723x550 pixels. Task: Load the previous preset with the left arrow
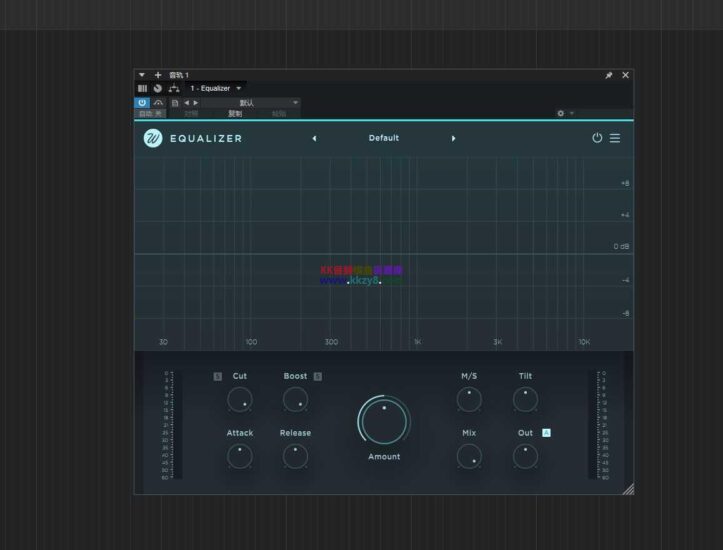pos(314,138)
